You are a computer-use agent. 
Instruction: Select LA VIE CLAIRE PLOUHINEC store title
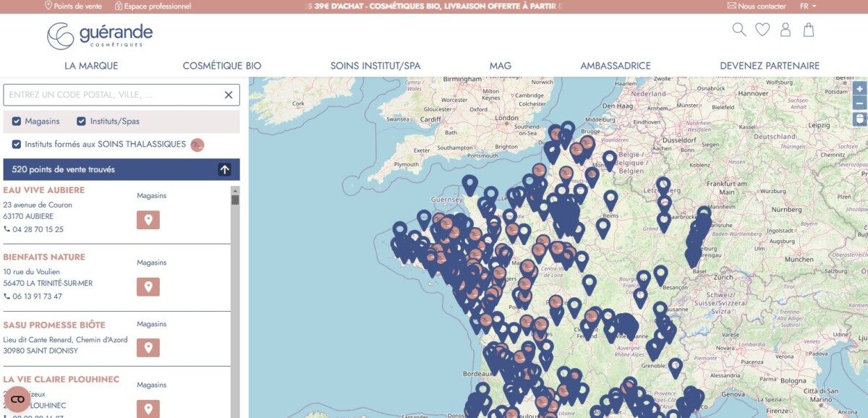pyautogui.click(x=61, y=379)
